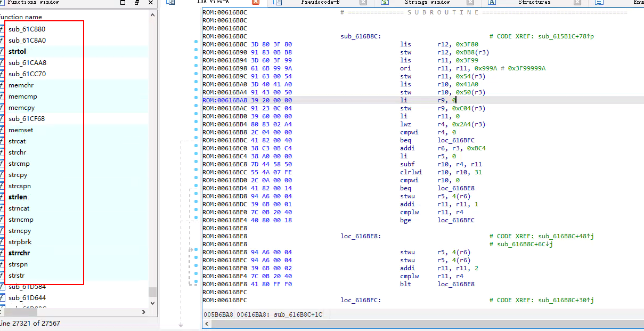Close the Strings window tab
The image size is (644, 331).
pos(470,2)
